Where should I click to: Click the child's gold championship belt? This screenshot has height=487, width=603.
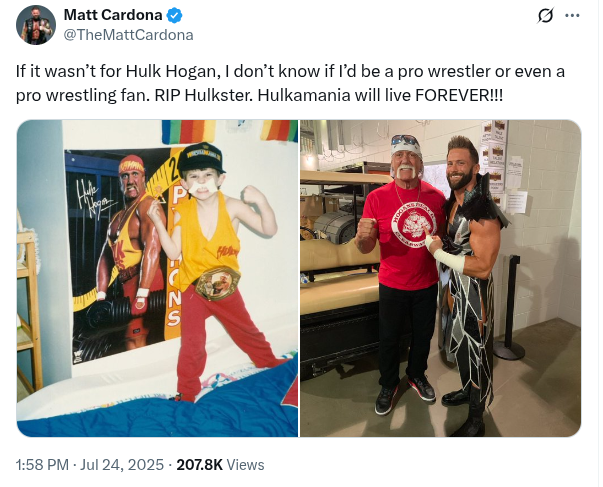coord(217,284)
